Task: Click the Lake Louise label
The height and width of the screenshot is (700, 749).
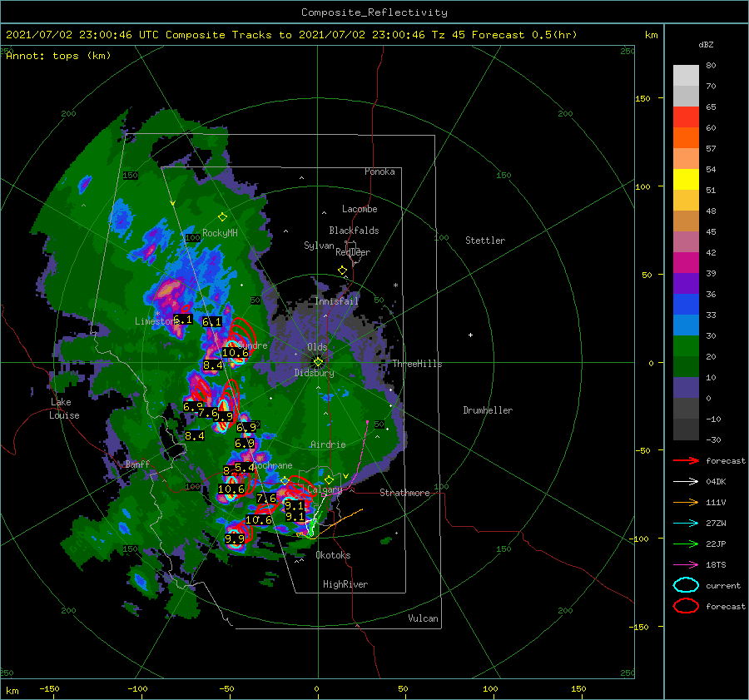Action: (64, 409)
